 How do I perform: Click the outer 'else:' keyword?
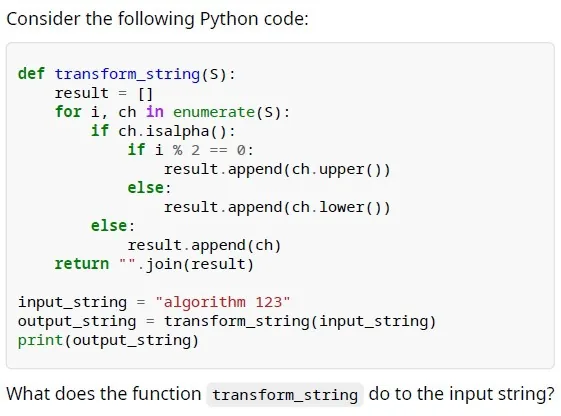pyautogui.click(x=113, y=226)
